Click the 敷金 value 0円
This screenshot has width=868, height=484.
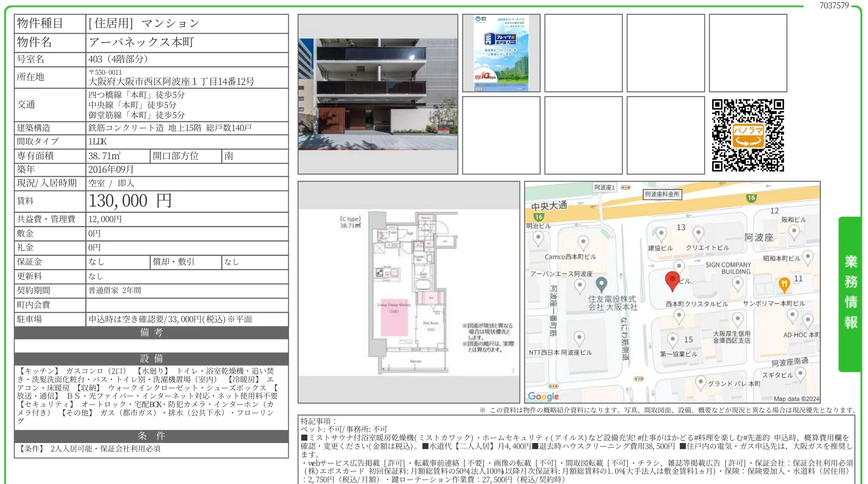pos(95,234)
